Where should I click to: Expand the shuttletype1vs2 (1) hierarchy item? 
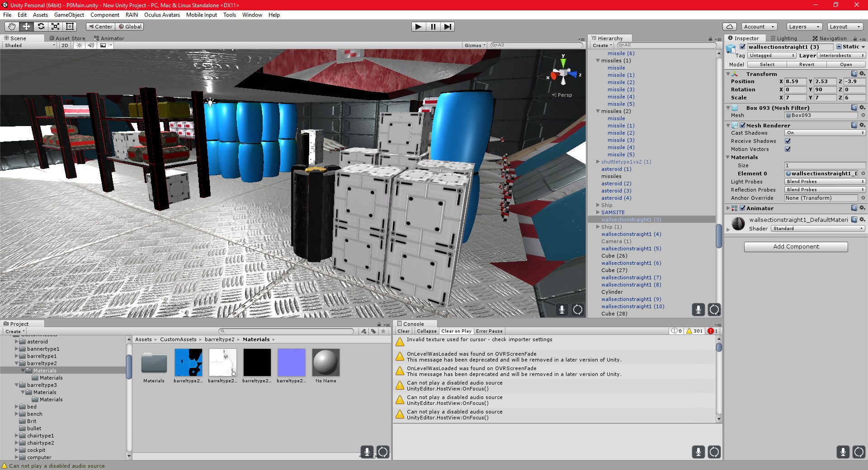[598, 162]
